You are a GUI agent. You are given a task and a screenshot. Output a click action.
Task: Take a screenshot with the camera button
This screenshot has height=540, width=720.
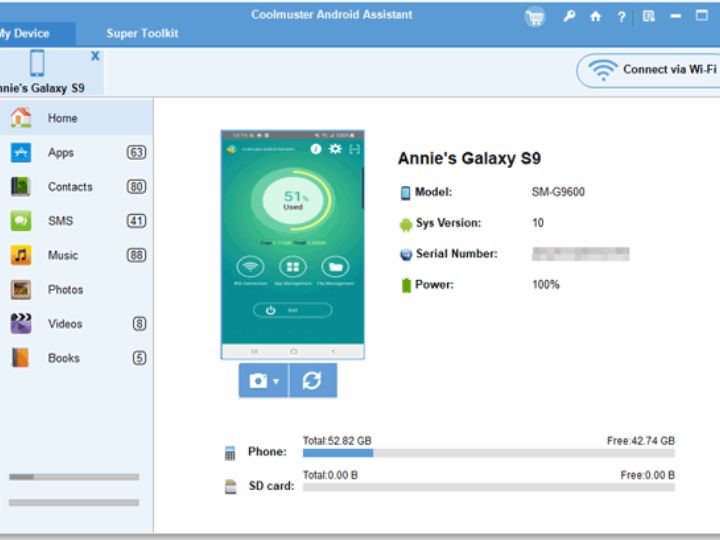[258, 381]
